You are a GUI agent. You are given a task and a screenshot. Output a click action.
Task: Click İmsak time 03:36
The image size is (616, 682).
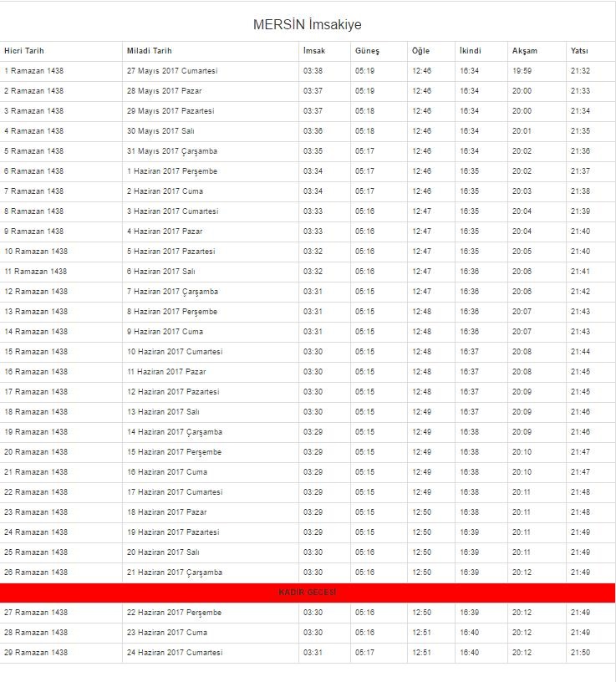(x=313, y=131)
